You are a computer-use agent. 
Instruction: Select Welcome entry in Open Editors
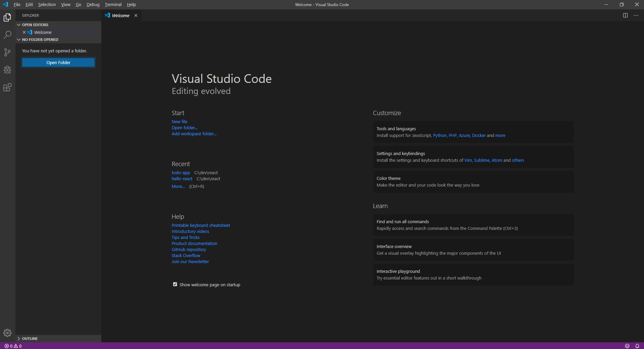point(58,32)
